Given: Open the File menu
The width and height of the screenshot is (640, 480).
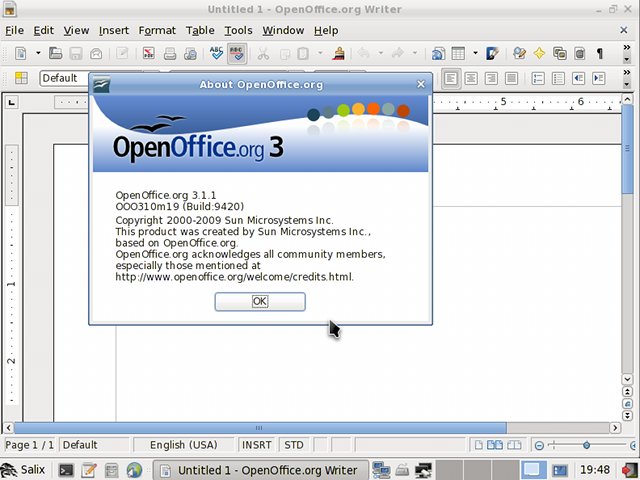Looking at the screenshot, I should (14, 30).
